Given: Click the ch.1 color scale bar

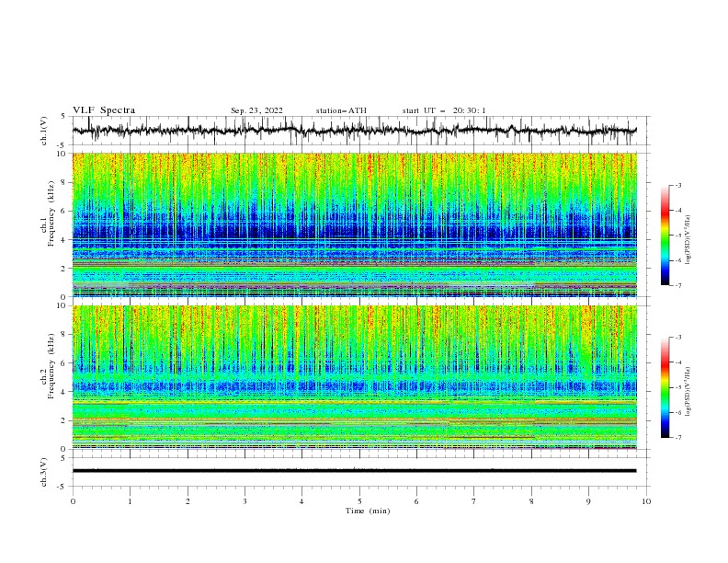Looking at the screenshot, I should 665,236.
